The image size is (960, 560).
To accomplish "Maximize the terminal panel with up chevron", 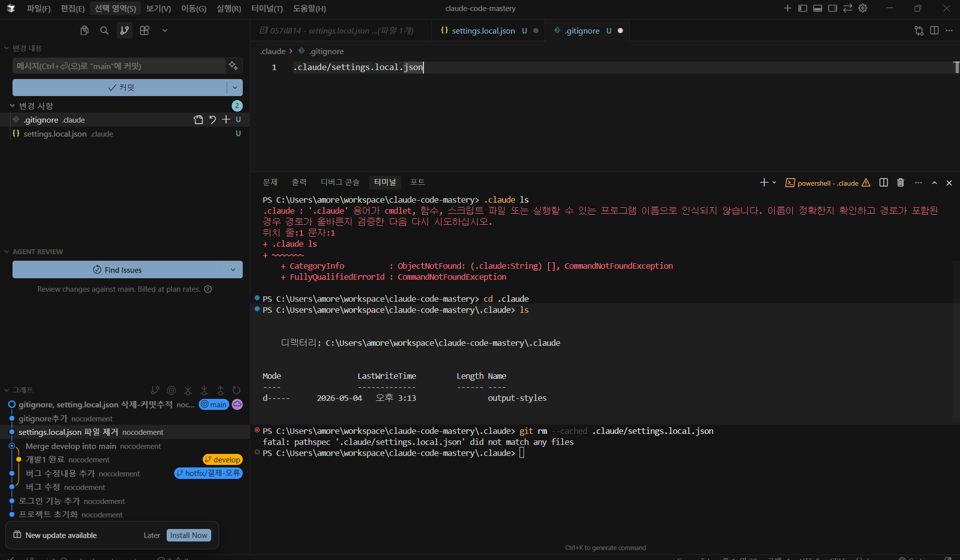I will (x=934, y=183).
